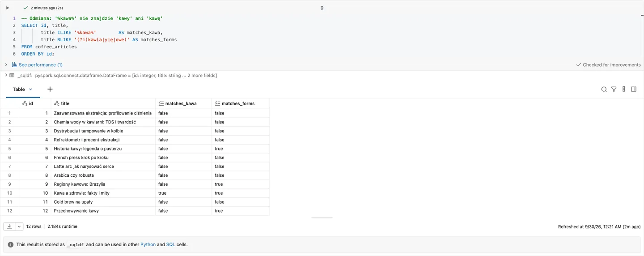Select cell 'Chemia wody w kawiarni: TDS i twardość'
This screenshot has width=644, height=256.
(103, 122)
